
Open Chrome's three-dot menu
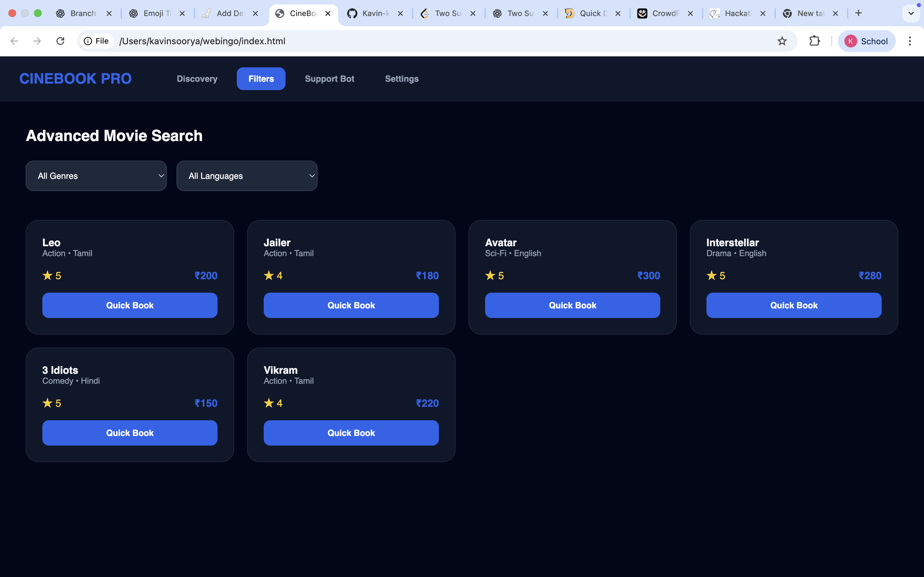(910, 41)
